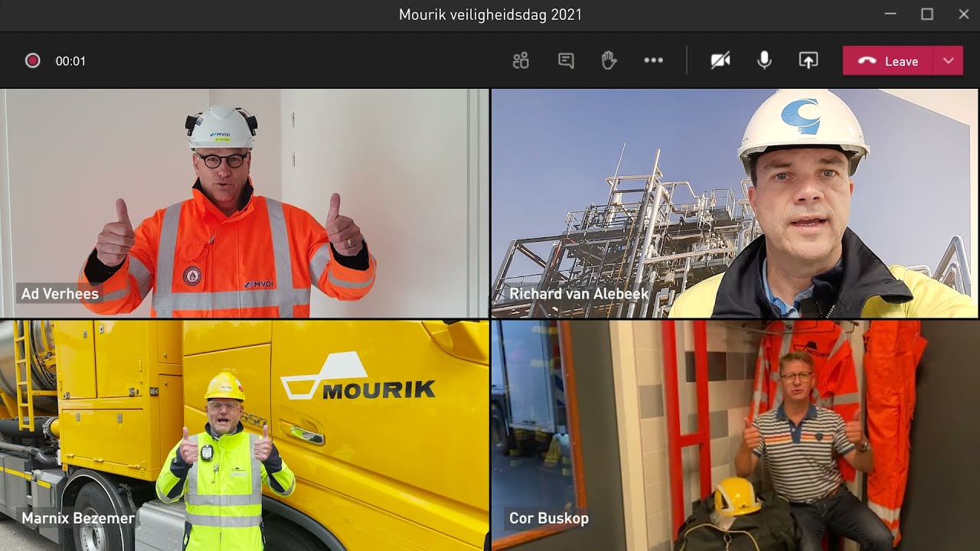
Task: Open more actions ellipsis menu
Action: pyautogui.click(x=653, y=60)
